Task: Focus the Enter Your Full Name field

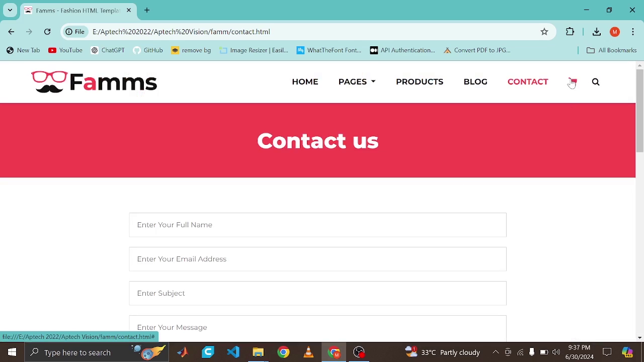Action: click(x=317, y=225)
